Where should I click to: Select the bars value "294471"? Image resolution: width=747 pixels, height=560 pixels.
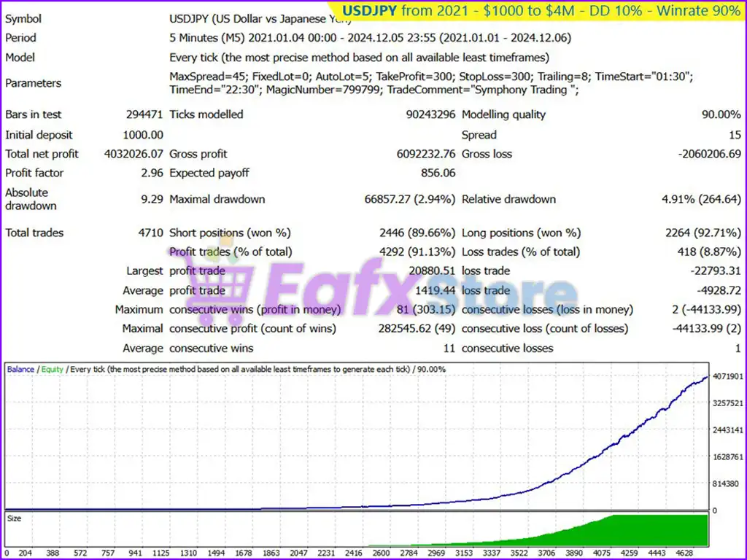[x=144, y=114]
